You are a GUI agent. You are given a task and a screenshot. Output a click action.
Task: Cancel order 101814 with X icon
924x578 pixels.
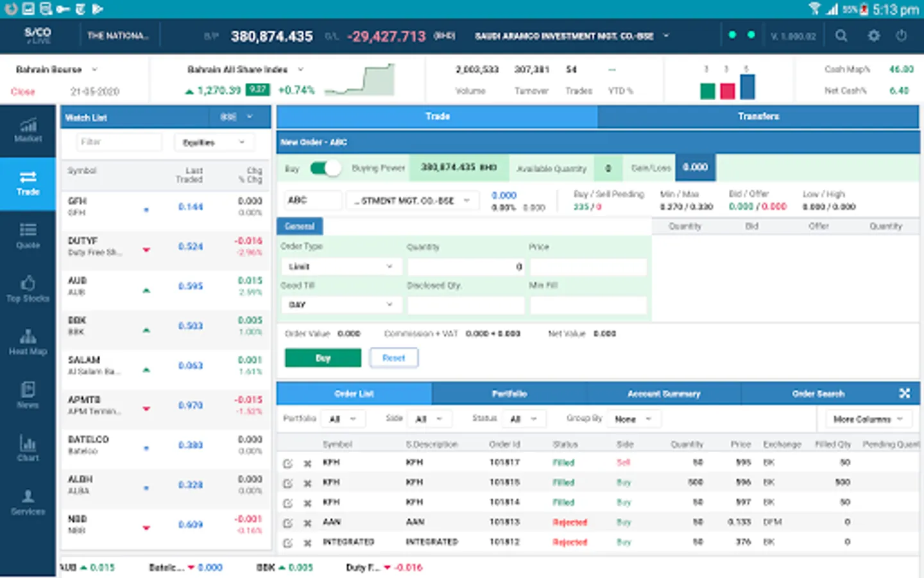307,503
